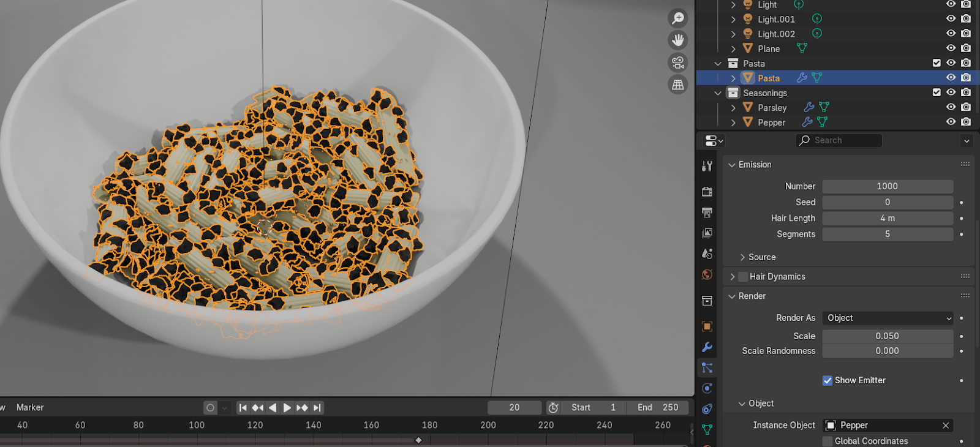The height and width of the screenshot is (447, 980).
Task: Exclude the Seasonings collection via checkbox
Action: tap(936, 92)
